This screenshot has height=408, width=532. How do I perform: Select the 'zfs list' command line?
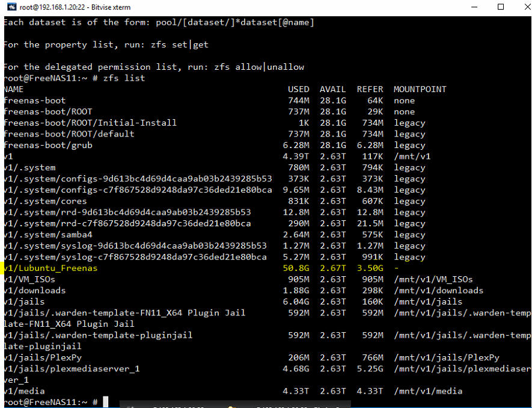124,78
